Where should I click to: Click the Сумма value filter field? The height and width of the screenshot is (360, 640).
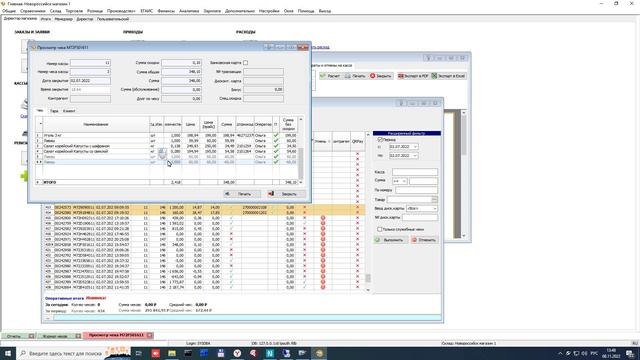pyautogui.click(x=423, y=181)
